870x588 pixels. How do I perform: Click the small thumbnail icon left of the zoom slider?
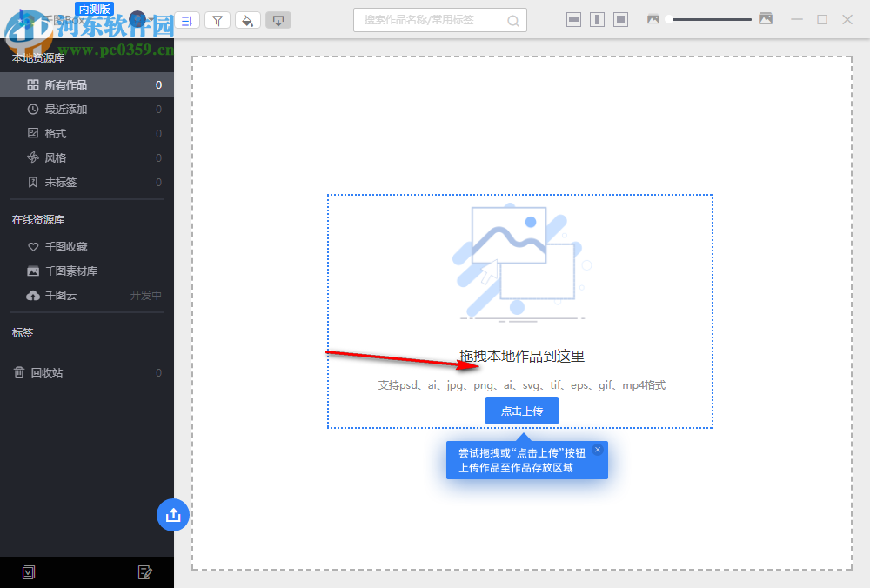tap(653, 18)
